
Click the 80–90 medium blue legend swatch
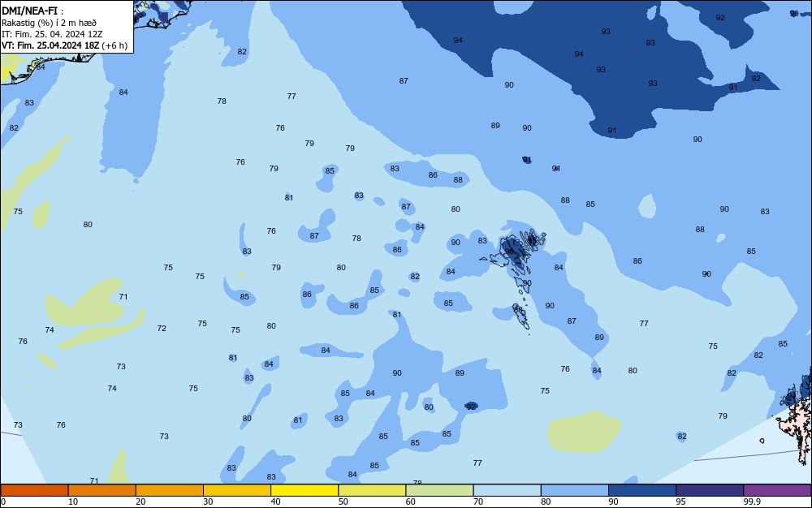(x=575, y=490)
